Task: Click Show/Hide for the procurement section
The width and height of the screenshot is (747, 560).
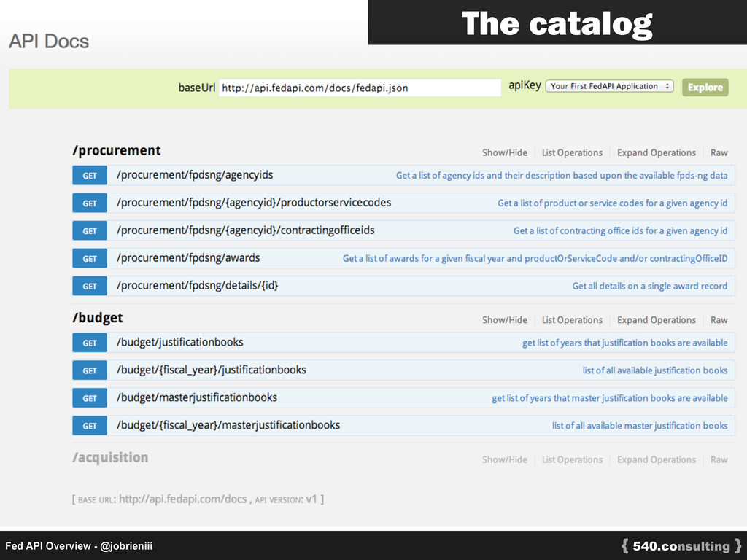Action: 505,153
